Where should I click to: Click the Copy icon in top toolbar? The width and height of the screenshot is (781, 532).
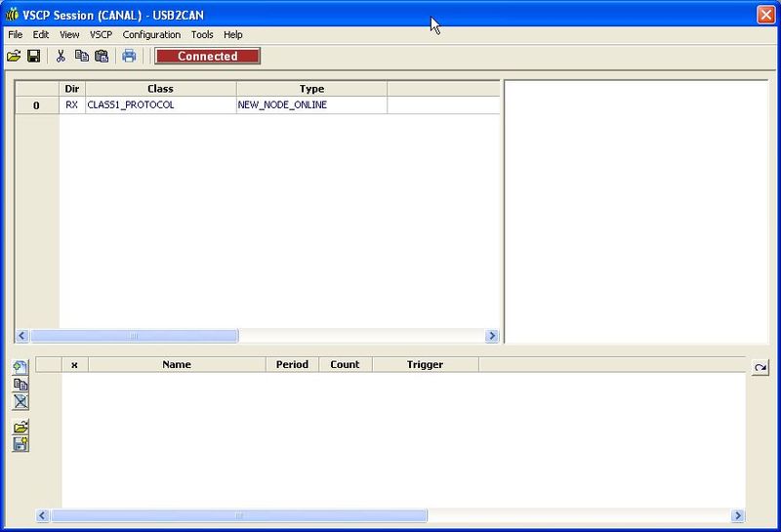point(81,57)
